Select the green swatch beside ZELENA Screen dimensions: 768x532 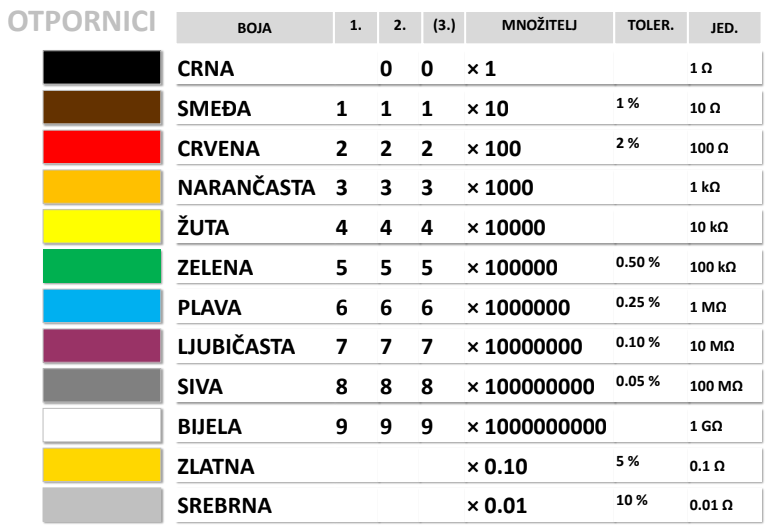[101, 266]
